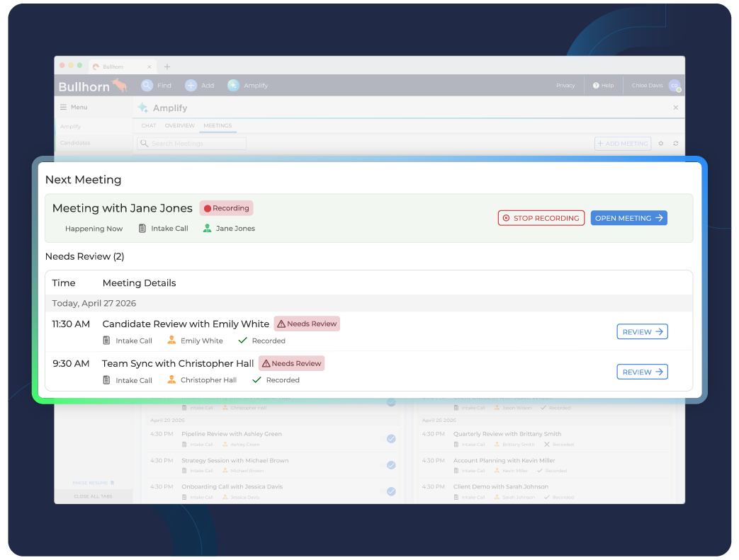Screen dimensions: 739x560
Task: Click the Time column header
Action: 64,282
